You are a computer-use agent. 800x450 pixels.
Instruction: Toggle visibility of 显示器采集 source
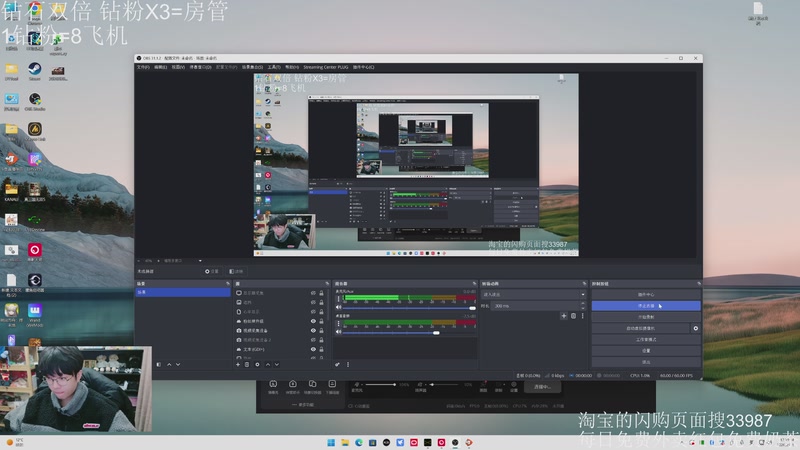click(x=313, y=293)
